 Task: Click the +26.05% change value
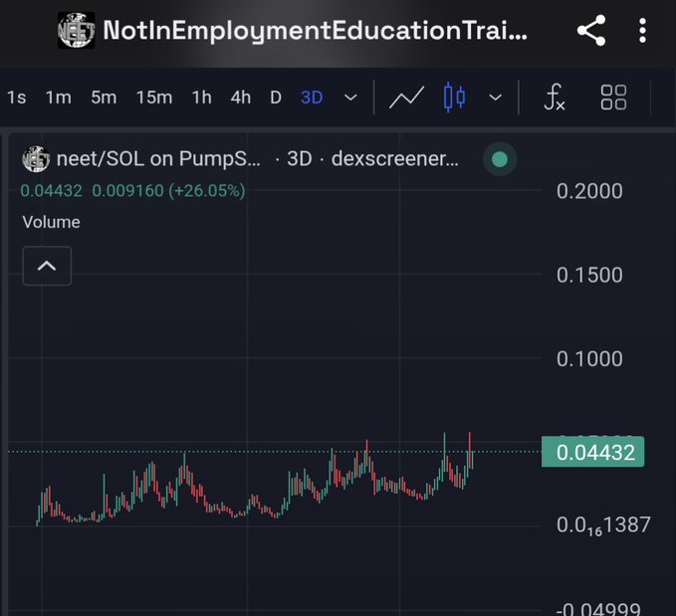coord(207,190)
